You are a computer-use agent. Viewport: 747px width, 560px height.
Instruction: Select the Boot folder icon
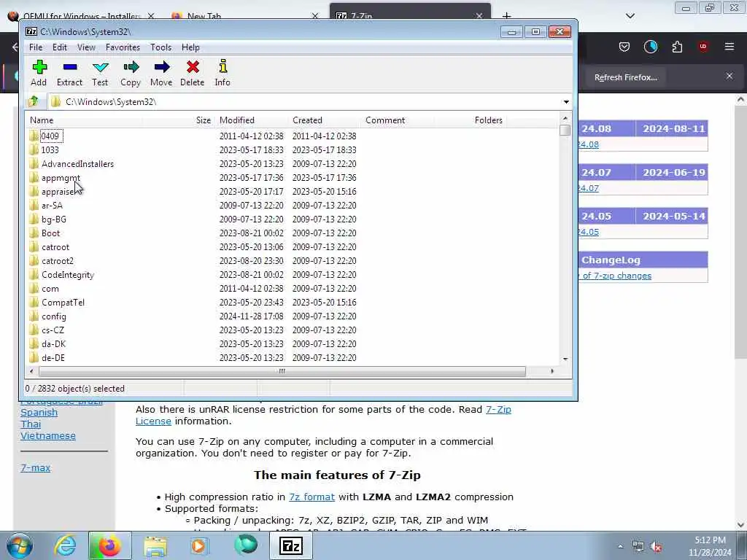(x=34, y=233)
